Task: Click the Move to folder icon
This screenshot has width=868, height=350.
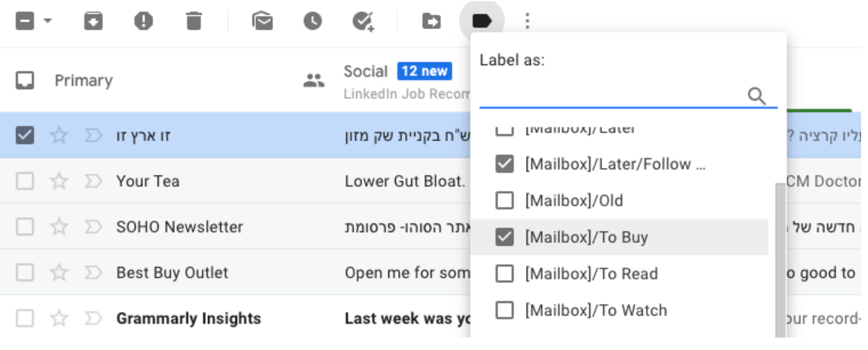Action: (431, 22)
